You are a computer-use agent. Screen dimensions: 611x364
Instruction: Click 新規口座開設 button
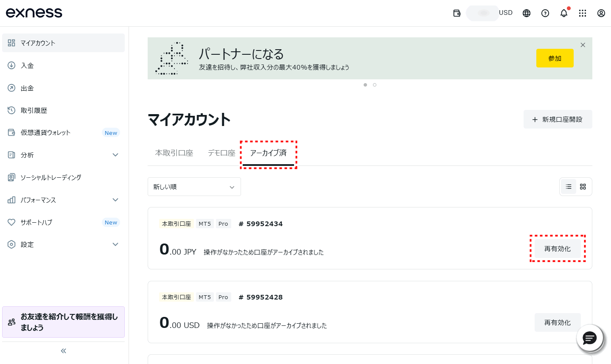pyautogui.click(x=558, y=119)
